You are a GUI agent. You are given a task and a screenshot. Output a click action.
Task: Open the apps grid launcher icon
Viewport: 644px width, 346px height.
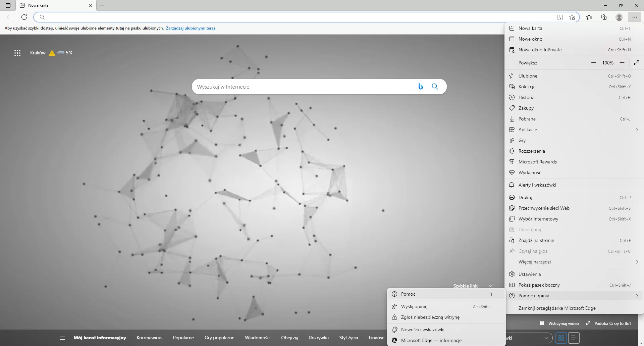pyautogui.click(x=17, y=53)
